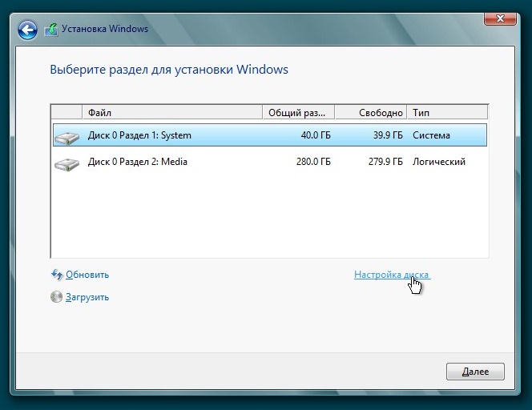Open the Настройка диска link
Image resolution: width=532 pixels, height=410 pixels.
click(391, 275)
